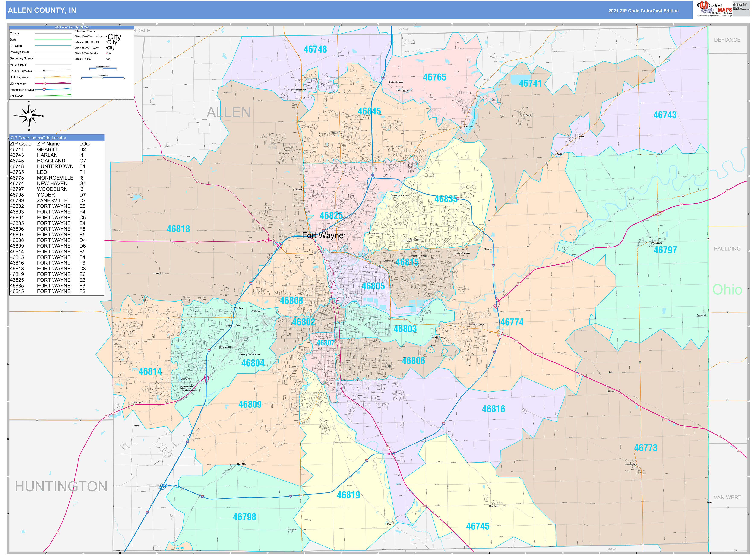Click the DEFIANCE county label
The image size is (756, 555).
tap(727, 40)
